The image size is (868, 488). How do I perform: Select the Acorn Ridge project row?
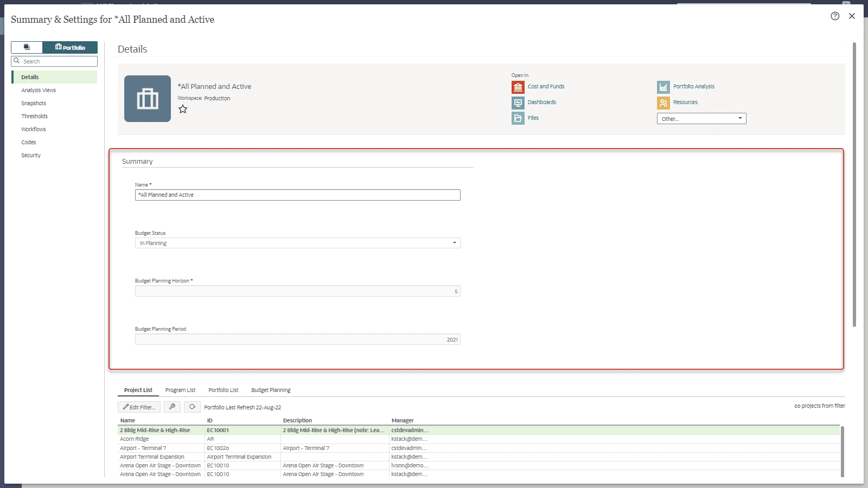coord(134,439)
